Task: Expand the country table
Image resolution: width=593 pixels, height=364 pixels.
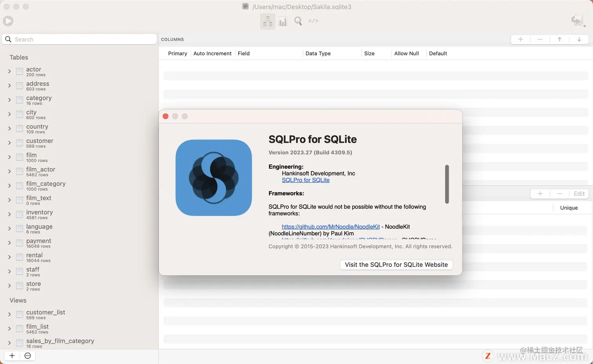Action: tap(9, 129)
